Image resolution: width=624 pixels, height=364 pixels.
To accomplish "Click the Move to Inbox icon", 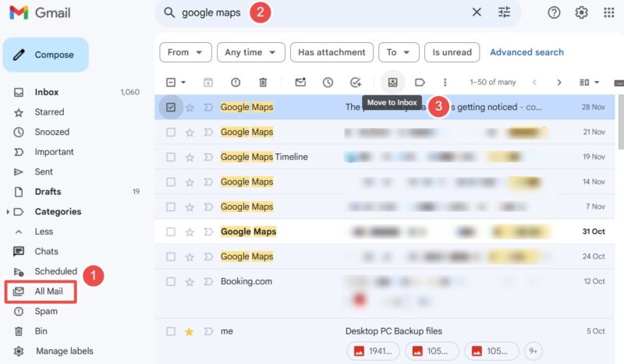I will (393, 83).
